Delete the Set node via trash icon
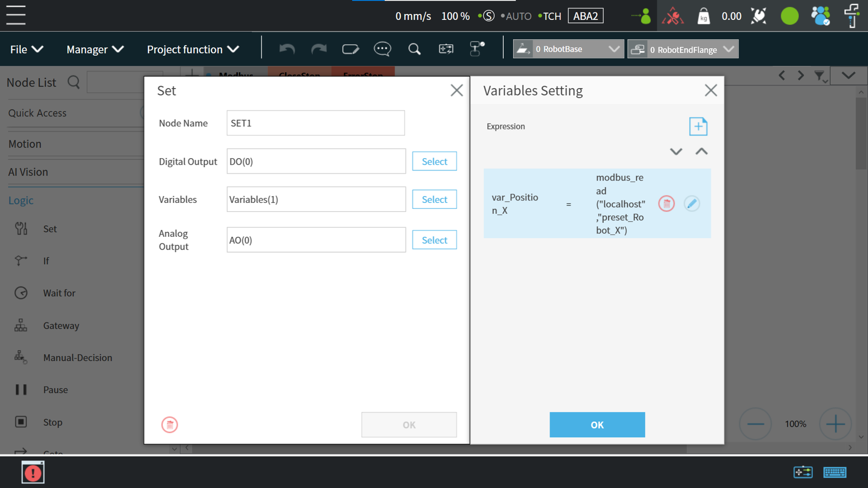 coord(169,425)
